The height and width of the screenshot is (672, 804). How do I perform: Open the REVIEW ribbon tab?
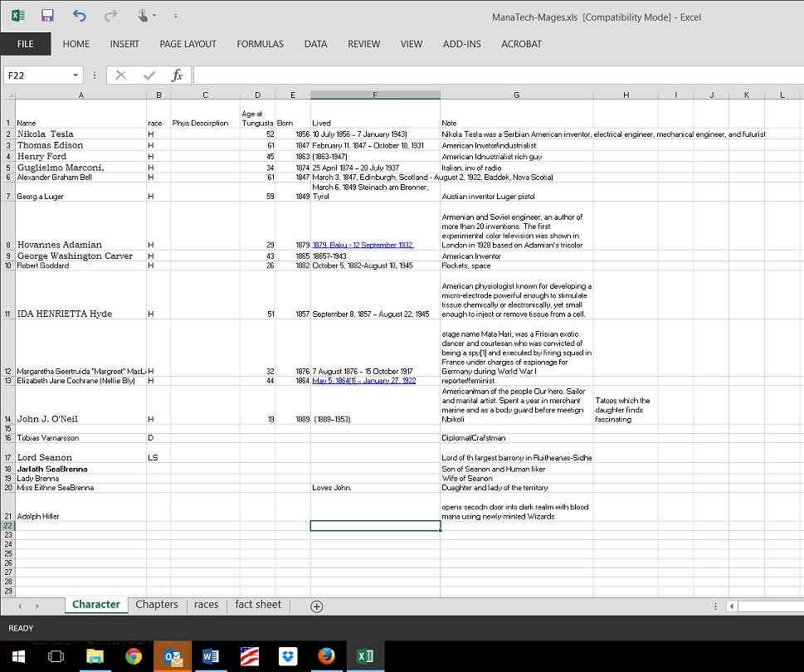click(363, 44)
